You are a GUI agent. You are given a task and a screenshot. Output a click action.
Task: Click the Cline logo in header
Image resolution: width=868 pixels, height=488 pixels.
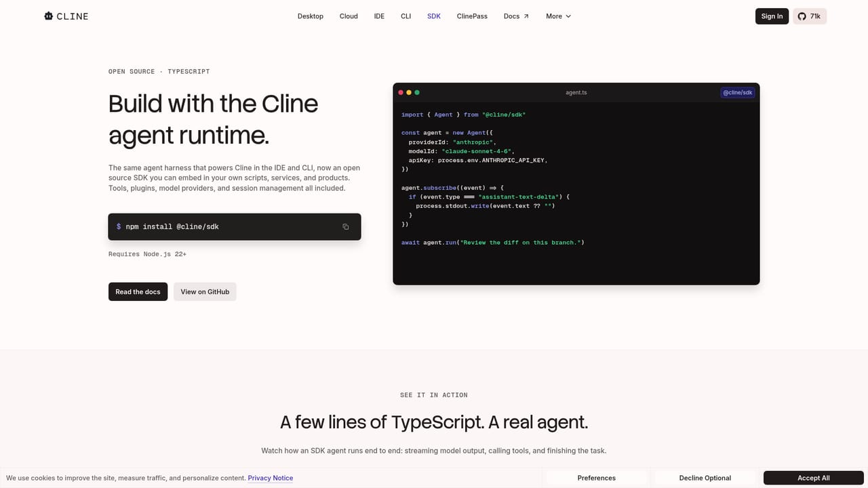[x=66, y=16]
